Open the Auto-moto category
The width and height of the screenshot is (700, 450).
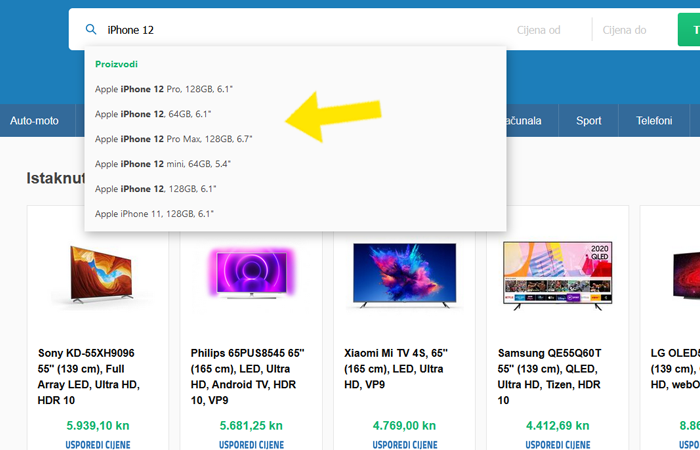tap(34, 121)
